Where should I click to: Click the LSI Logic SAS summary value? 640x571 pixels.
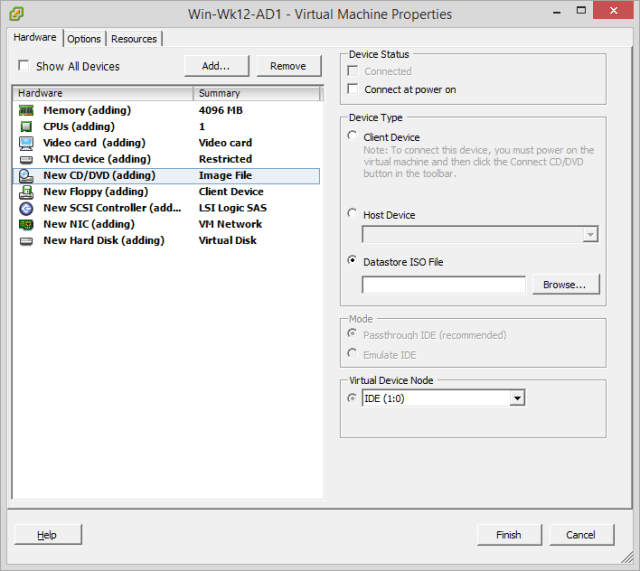[x=233, y=208]
